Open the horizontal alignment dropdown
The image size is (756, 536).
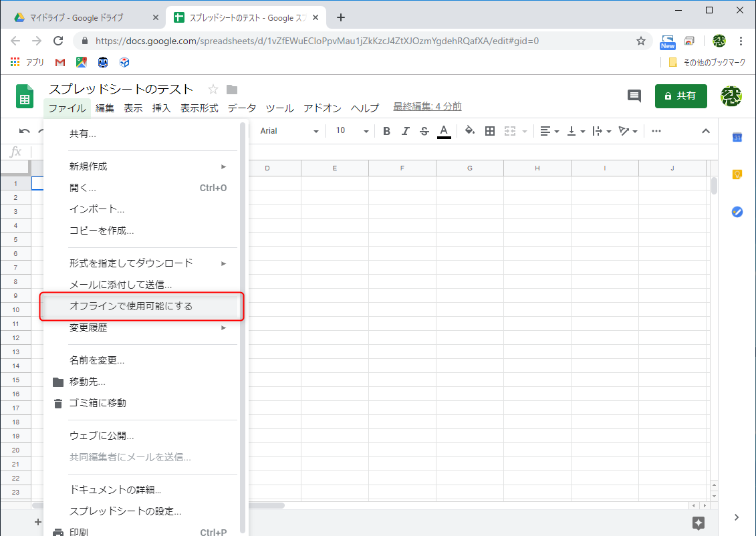click(549, 130)
